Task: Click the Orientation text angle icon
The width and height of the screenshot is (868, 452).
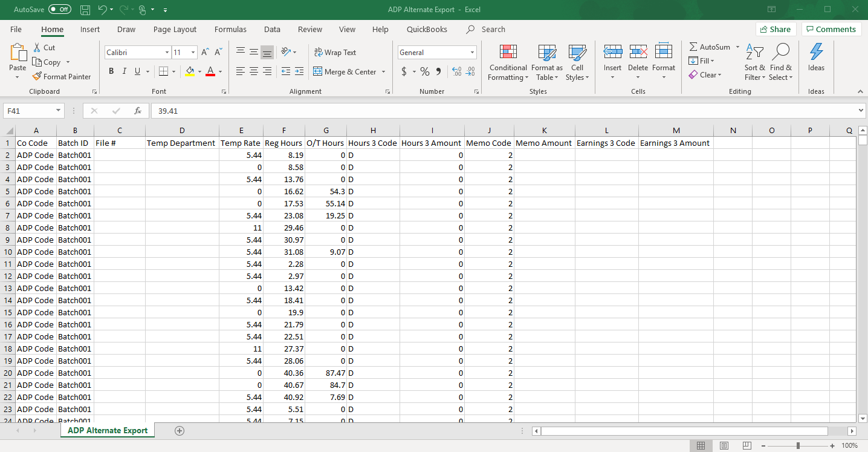Action: pos(286,53)
